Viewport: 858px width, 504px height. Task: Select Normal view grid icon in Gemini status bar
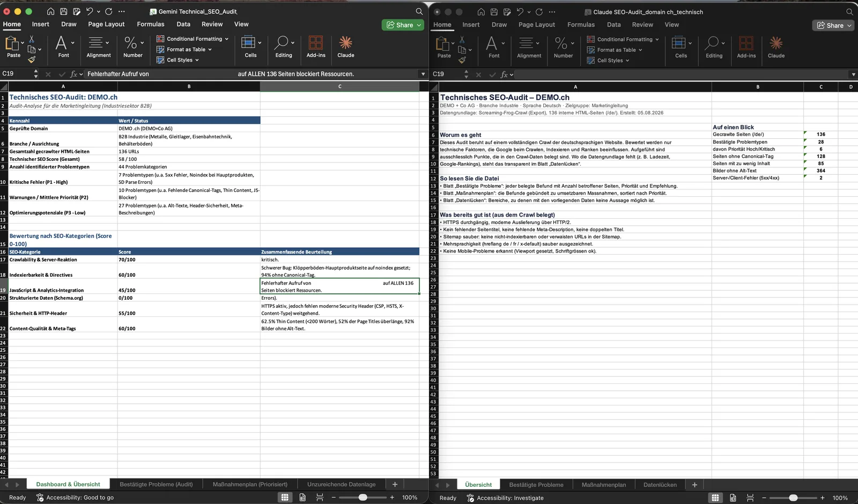click(285, 498)
